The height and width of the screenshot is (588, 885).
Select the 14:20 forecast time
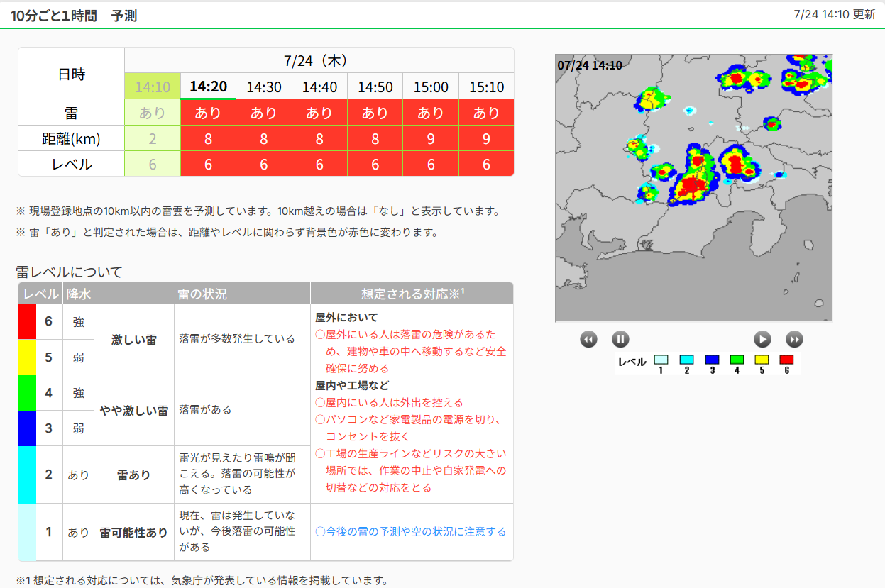(208, 87)
